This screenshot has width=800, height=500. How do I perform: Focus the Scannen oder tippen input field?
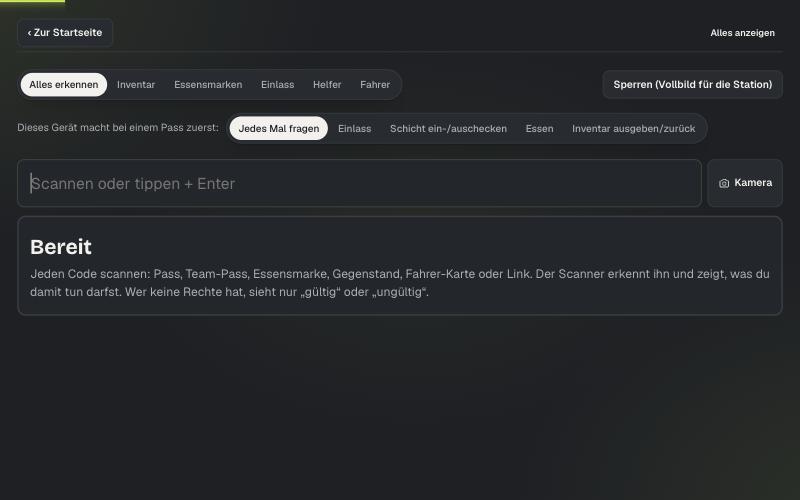point(360,183)
